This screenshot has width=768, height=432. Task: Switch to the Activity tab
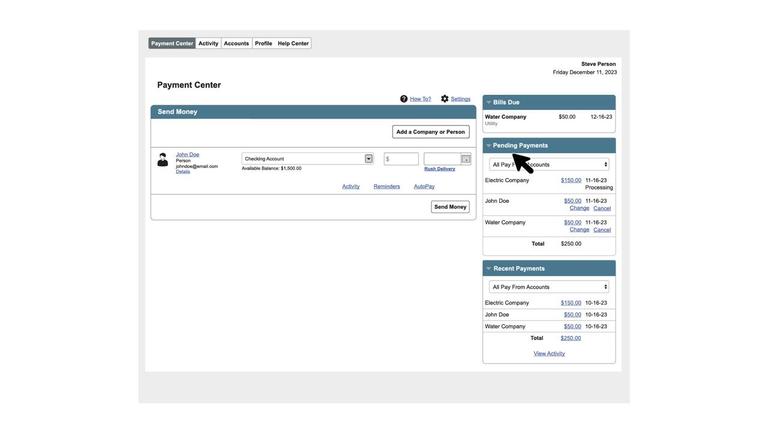click(x=208, y=43)
